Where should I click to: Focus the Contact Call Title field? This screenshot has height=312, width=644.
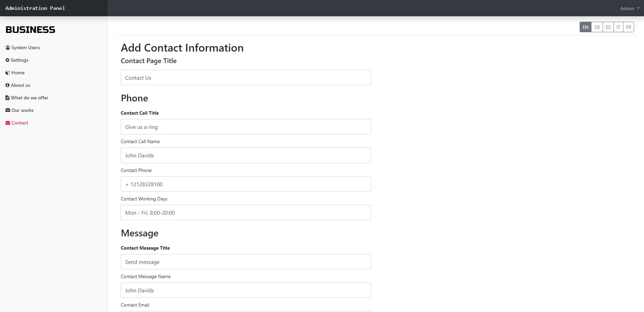click(246, 127)
